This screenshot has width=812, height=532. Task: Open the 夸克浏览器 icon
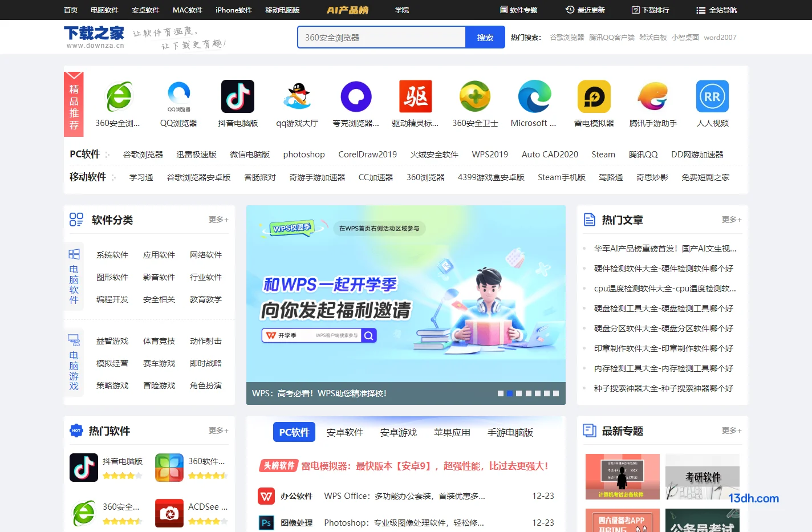click(356, 96)
